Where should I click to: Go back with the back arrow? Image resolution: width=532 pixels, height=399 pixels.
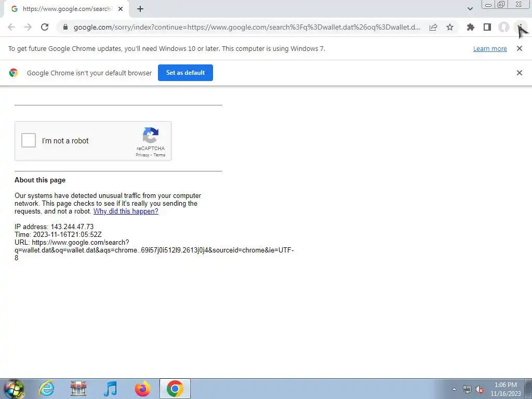pyautogui.click(x=11, y=27)
